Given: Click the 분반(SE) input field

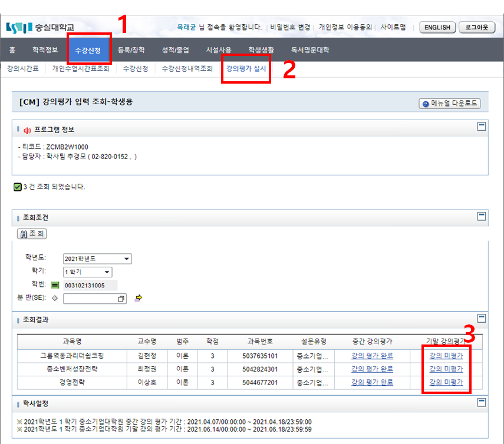Looking at the screenshot, I should tap(91, 299).
